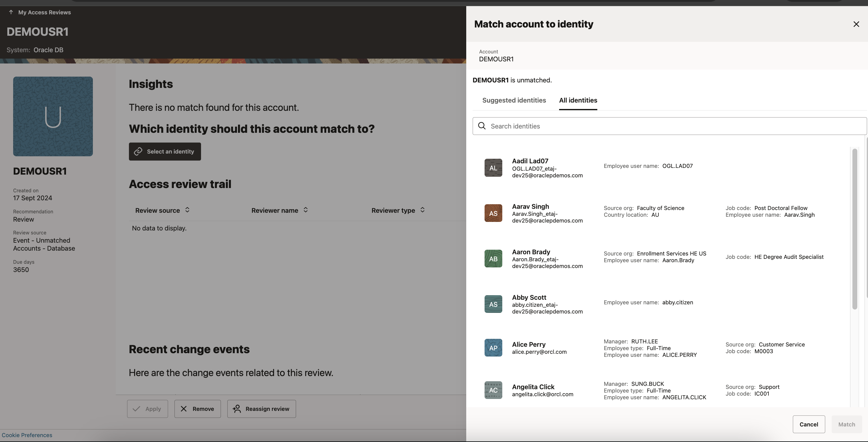Click the search magnifier icon

click(x=482, y=126)
